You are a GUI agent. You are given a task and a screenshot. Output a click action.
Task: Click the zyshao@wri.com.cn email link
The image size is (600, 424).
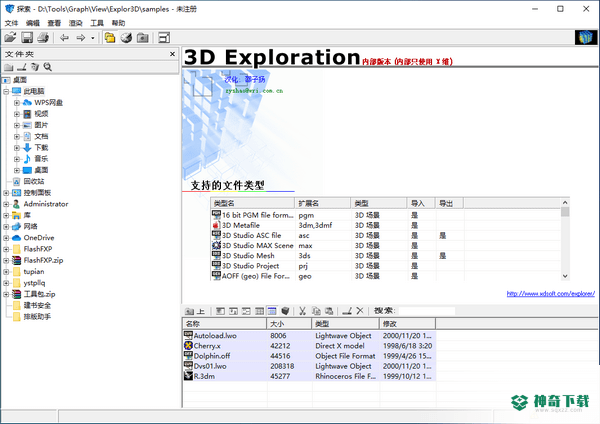pos(254,91)
